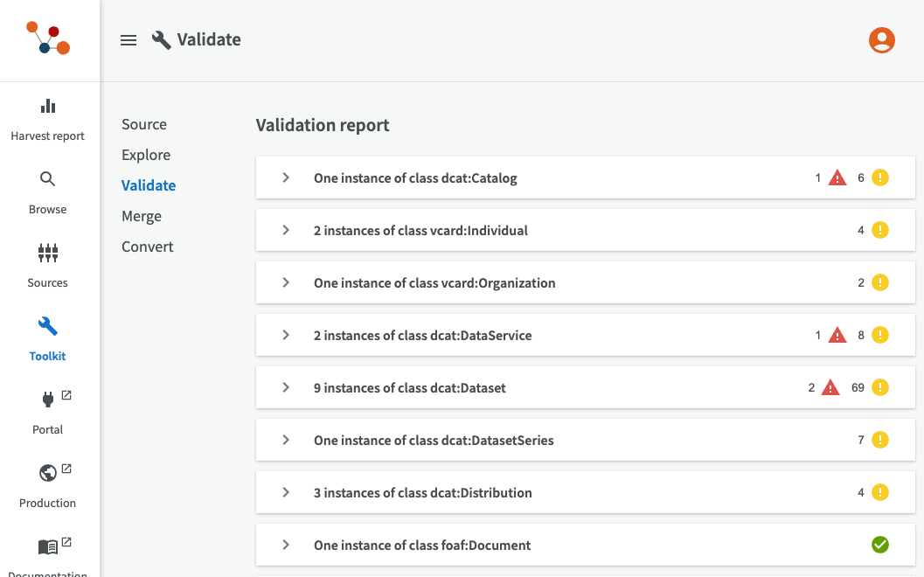The height and width of the screenshot is (577, 924).
Task: Go to the Explore section
Action: coord(146,155)
